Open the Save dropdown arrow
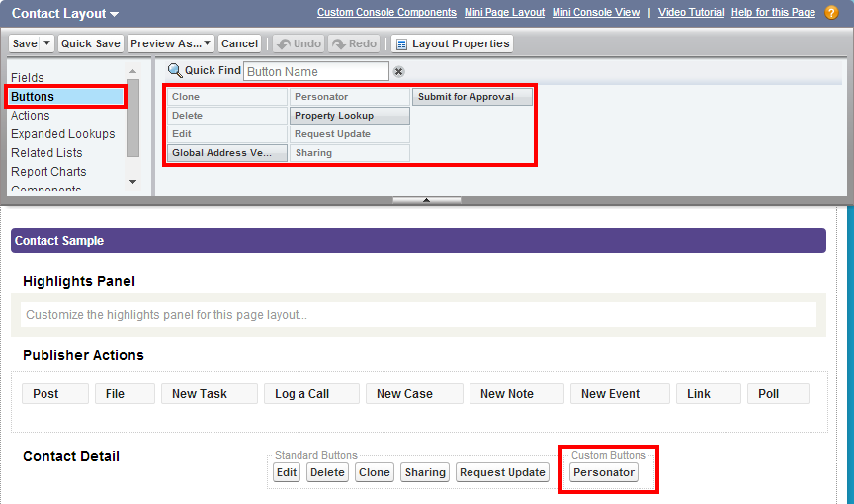This screenshot has width=854, height=504. click(x=46, y=43)
